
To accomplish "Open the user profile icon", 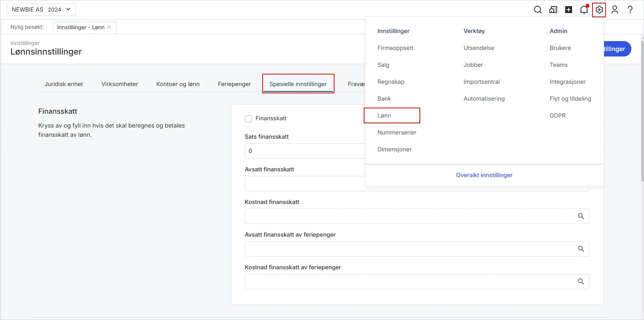I will [615, 10].
